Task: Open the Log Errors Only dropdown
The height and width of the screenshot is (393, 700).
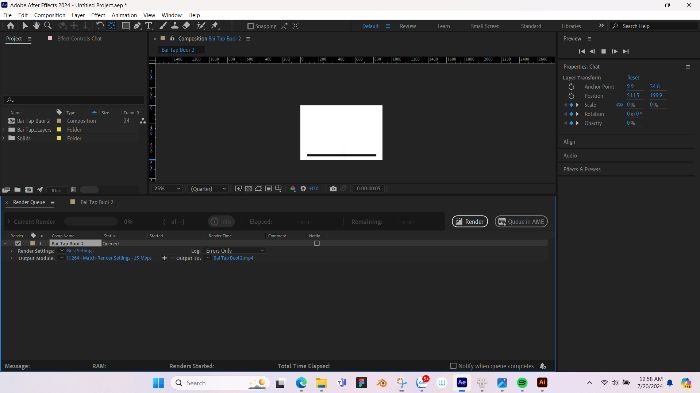Action: click(x=235, y=251)
